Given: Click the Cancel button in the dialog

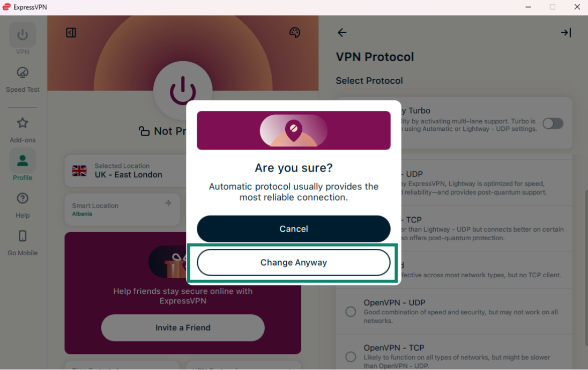Looking at the screenshot, I should click(x=294, y=229).
